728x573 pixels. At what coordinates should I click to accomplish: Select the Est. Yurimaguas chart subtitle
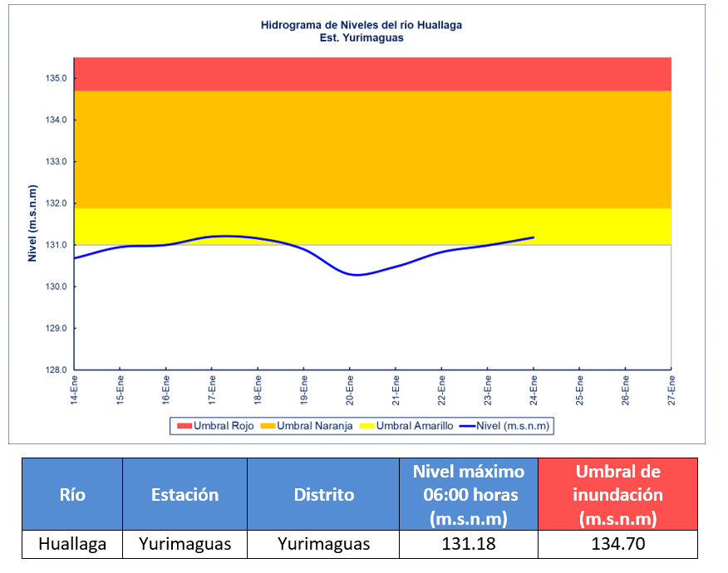362,38
